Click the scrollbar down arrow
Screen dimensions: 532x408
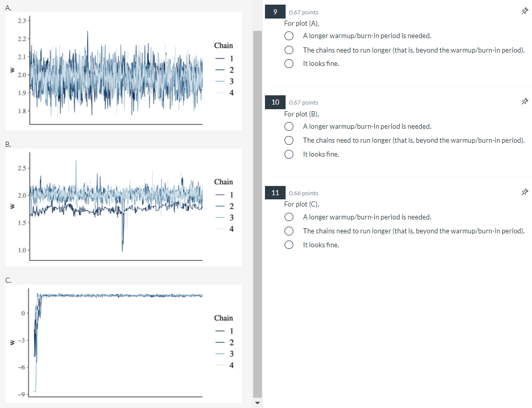click(257, 402)
